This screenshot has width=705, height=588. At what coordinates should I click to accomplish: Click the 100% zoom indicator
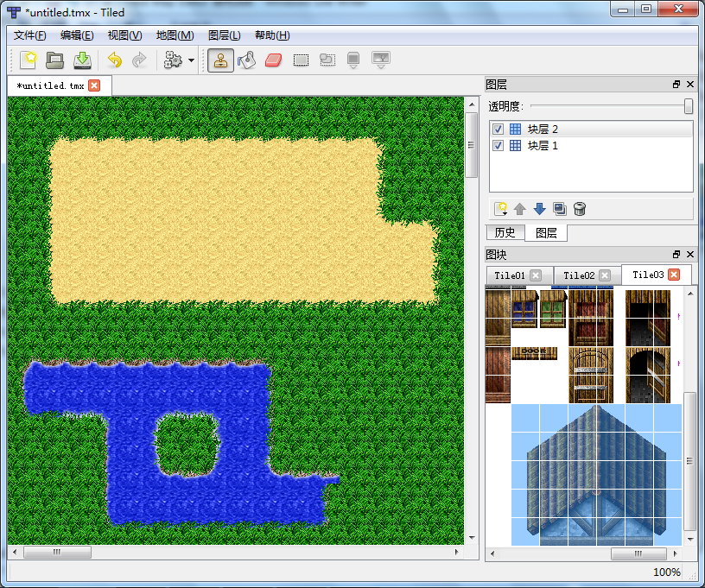tap(667, 572)
